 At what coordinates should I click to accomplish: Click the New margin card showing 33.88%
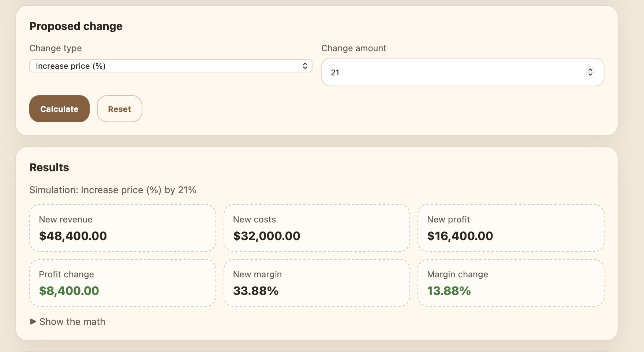(256, 291)
